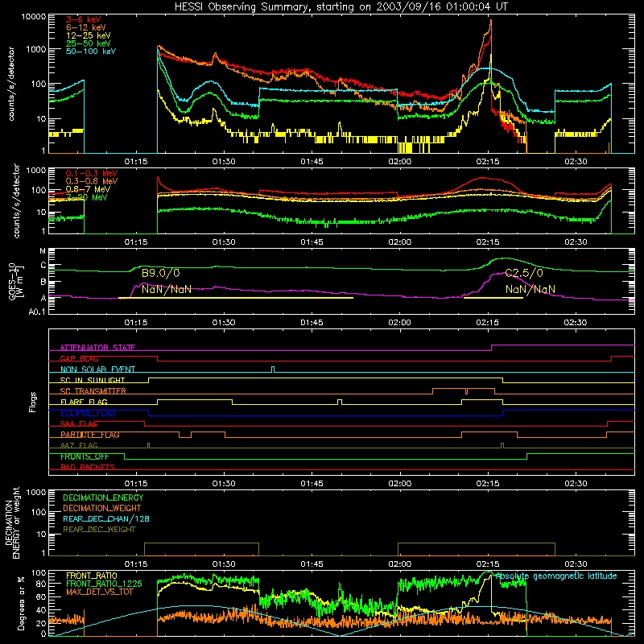Select the BAD_PACKETS flag label
This screenshot has height=644, width=644.
(x=88, y=467)
